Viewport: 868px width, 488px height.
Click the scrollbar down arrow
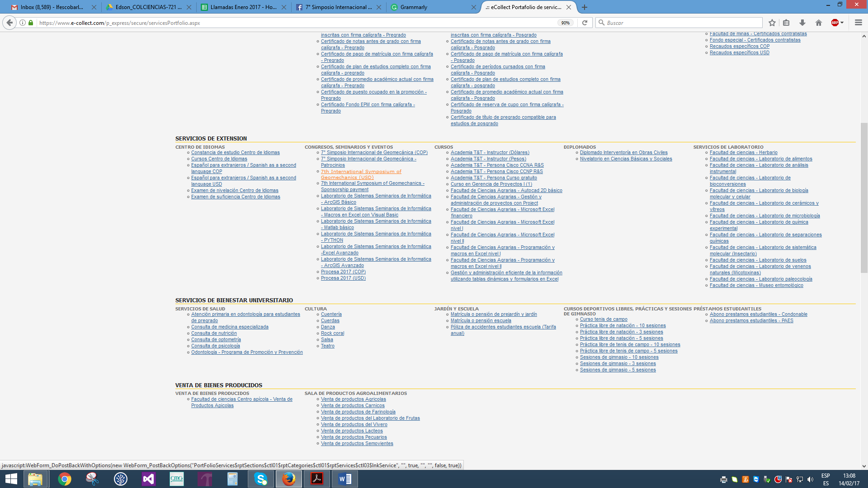(864, 466)
